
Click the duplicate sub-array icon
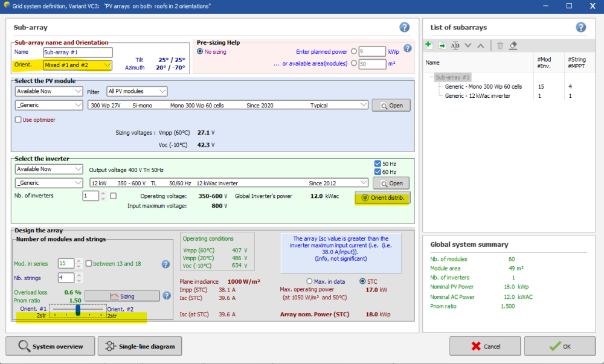click(x=442, y=45)
